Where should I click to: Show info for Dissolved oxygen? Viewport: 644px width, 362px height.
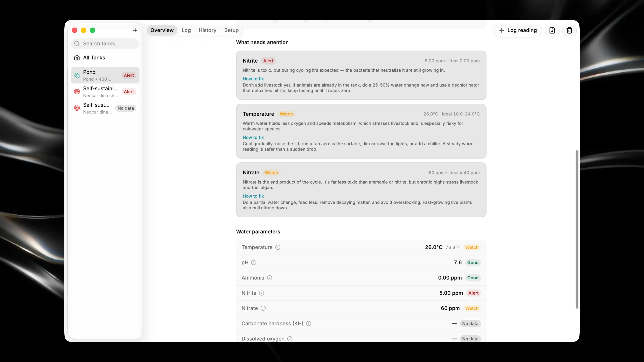(290, 338)
